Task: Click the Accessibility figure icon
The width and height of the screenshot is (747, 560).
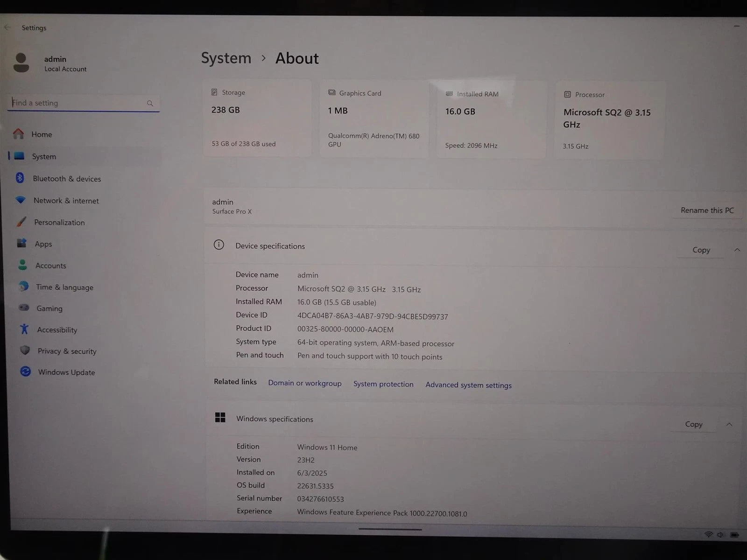Action: (x=24, y=329)
